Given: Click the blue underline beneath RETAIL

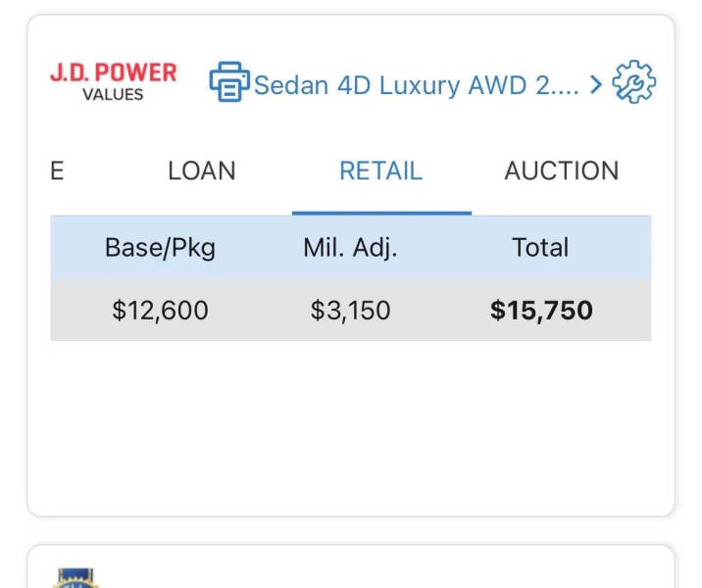Looking at the screenshot, I should pos(381,213).
